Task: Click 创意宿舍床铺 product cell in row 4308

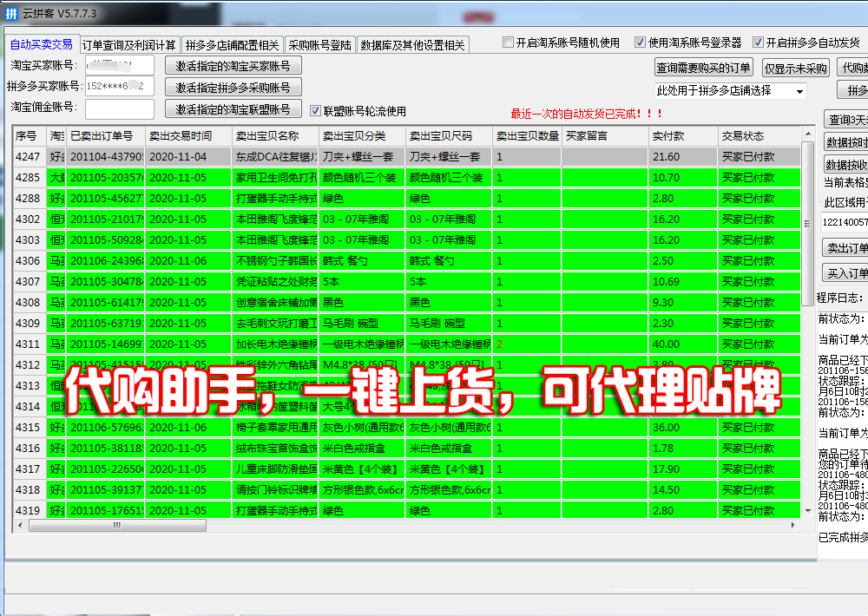Action: [x=275, y=303]
